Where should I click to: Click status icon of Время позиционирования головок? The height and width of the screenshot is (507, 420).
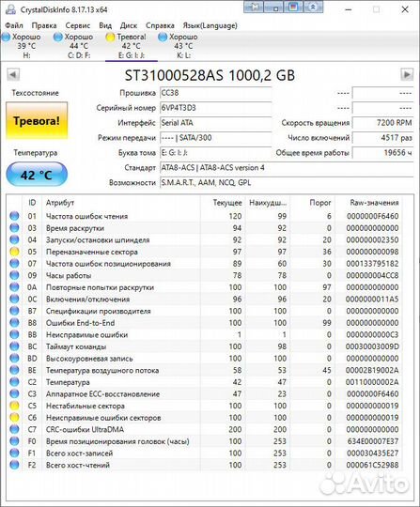(14, 441)
